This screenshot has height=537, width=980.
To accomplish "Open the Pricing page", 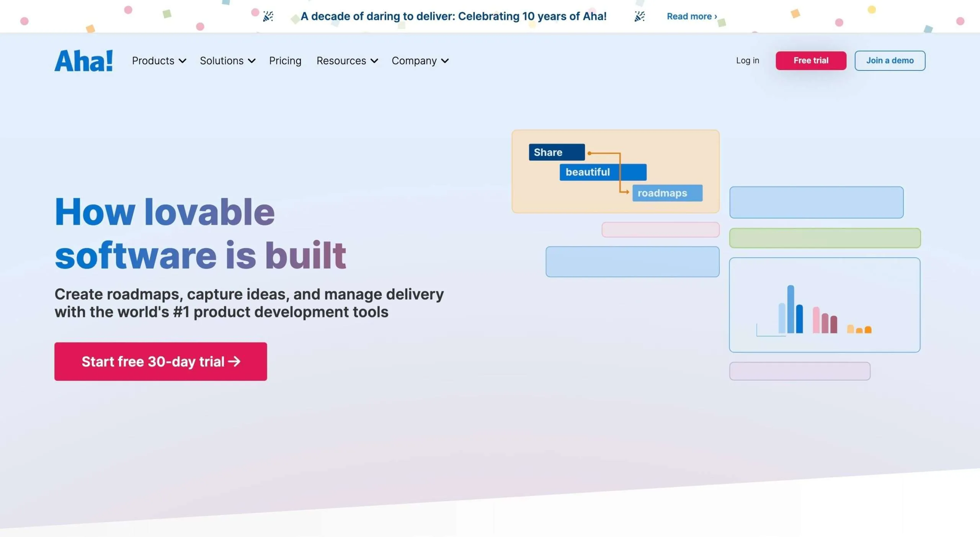I will tap(285, 61).
